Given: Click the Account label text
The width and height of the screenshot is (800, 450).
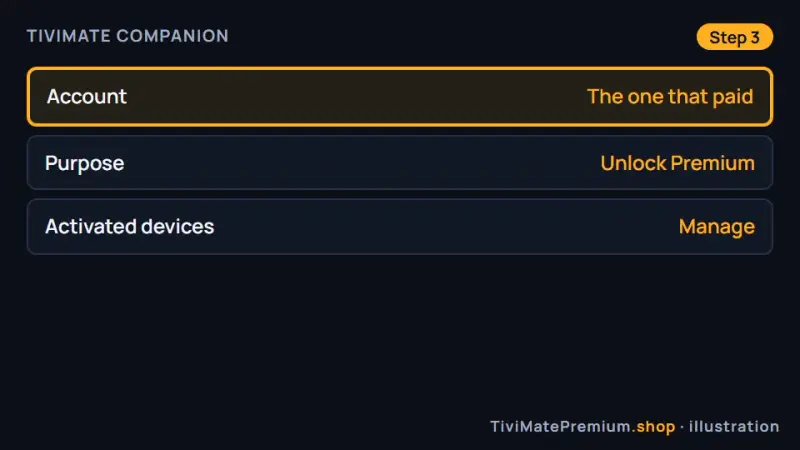Looking at the screenshot, I should (87, 96).
